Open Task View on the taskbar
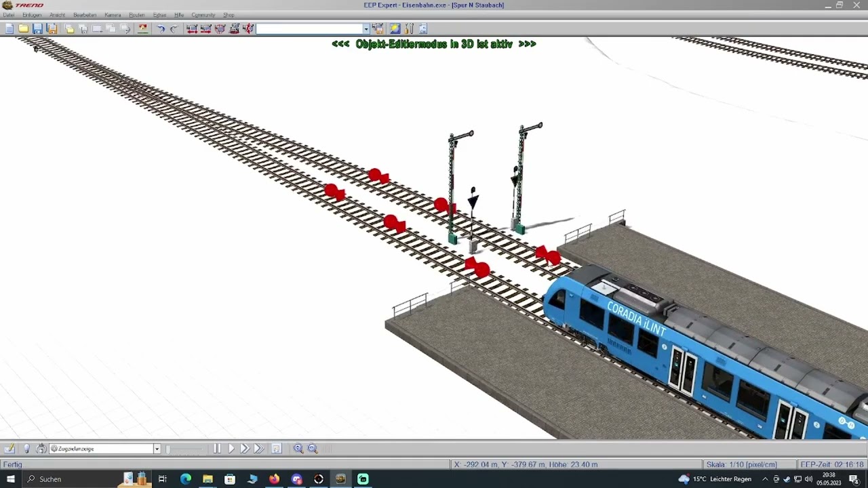Screen dimensions: 868x488 (x=163, y=479)
